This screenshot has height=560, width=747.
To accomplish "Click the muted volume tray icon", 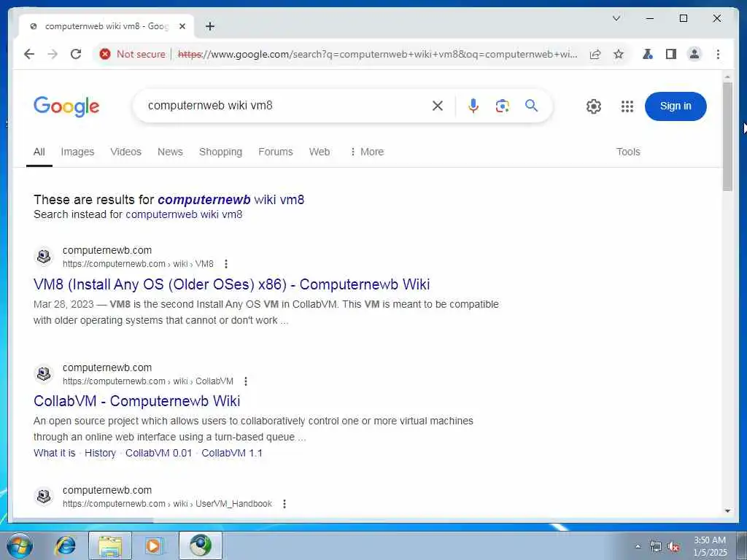I will click(x=673, y=547).
